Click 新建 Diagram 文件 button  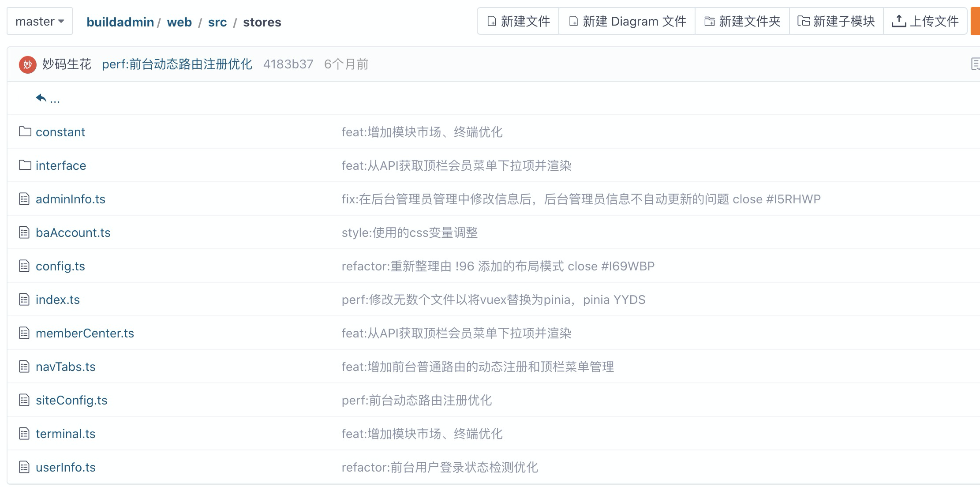point(627,21)
